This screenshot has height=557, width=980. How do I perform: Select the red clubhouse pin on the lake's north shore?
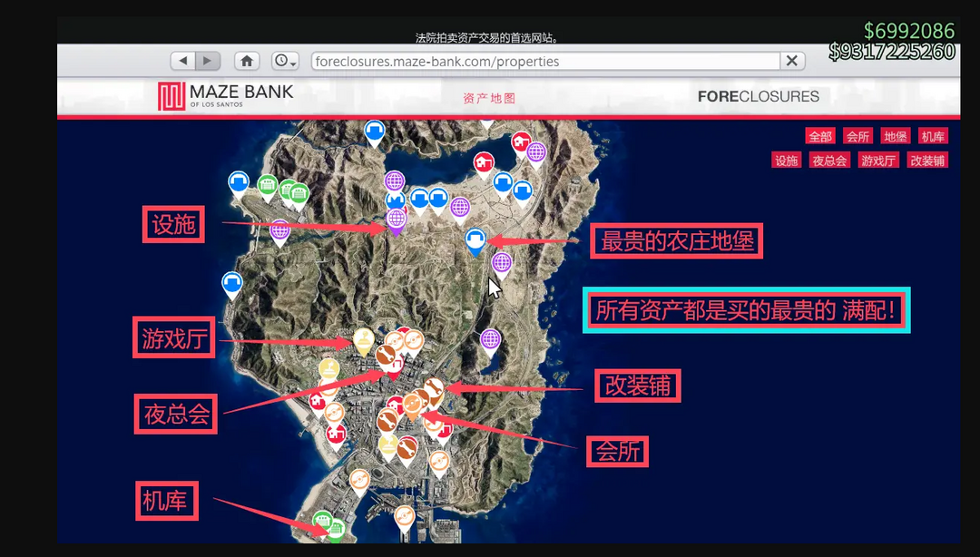point(483,164)
